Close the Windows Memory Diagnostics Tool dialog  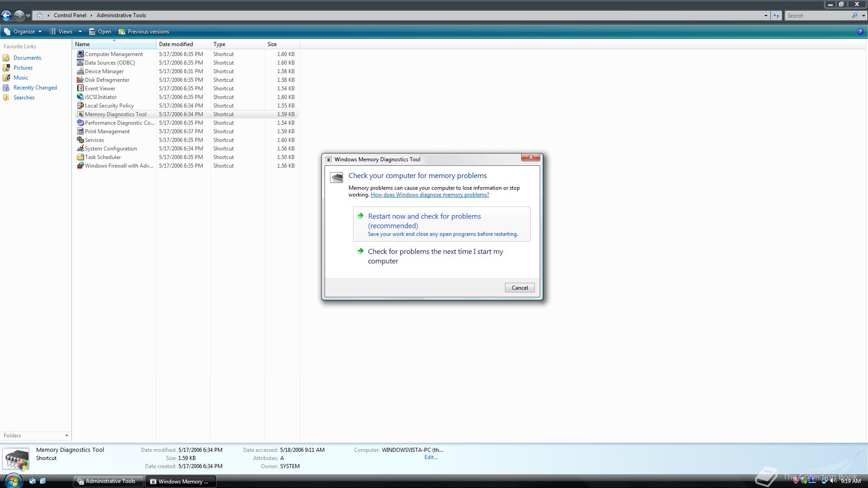(x=530, y=157)
